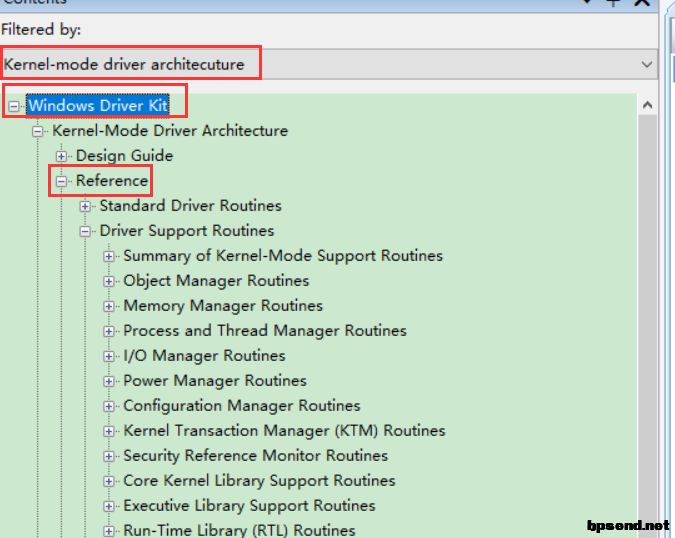Expand the Design Guide node
675x538 pixels.
point(62,156)
